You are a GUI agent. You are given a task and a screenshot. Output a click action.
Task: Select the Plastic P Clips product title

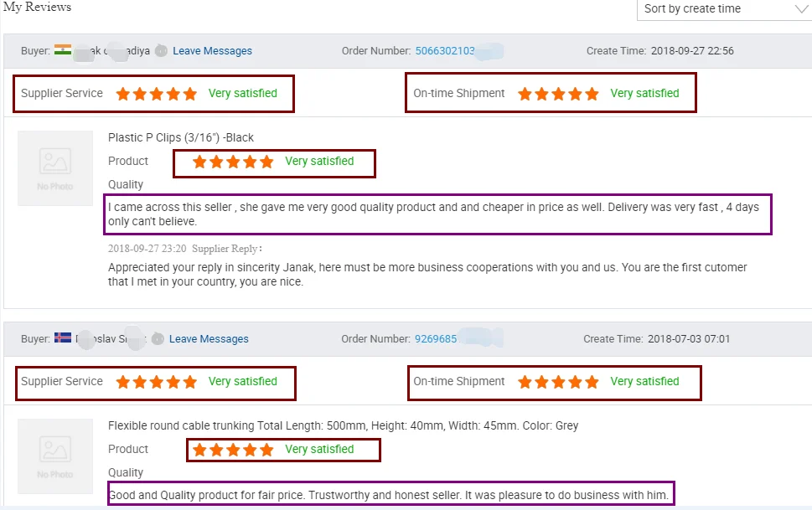[x=181, y=137]
